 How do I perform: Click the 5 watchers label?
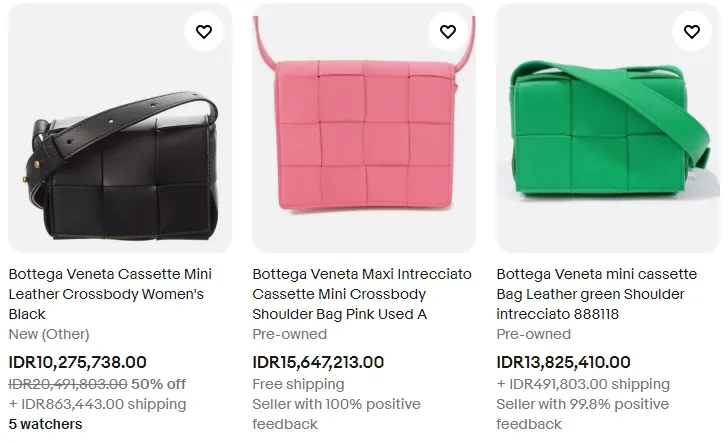pyautogui.click(x=46, y=425)
